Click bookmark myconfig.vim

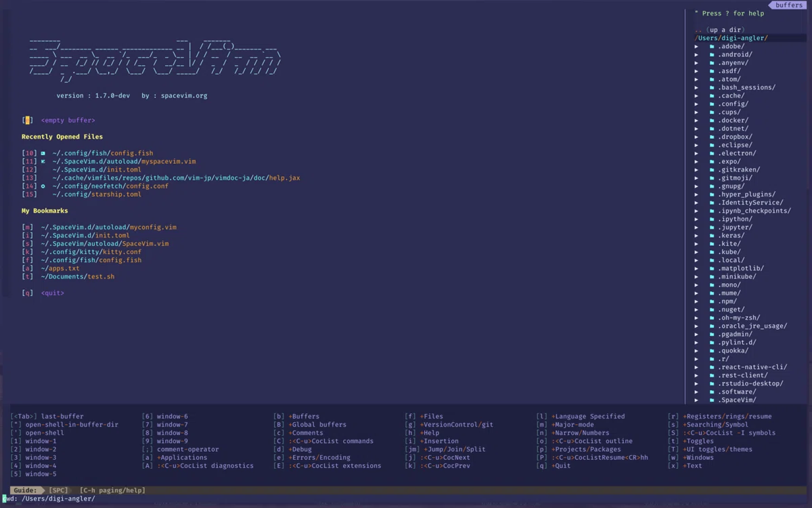(108, 227)
